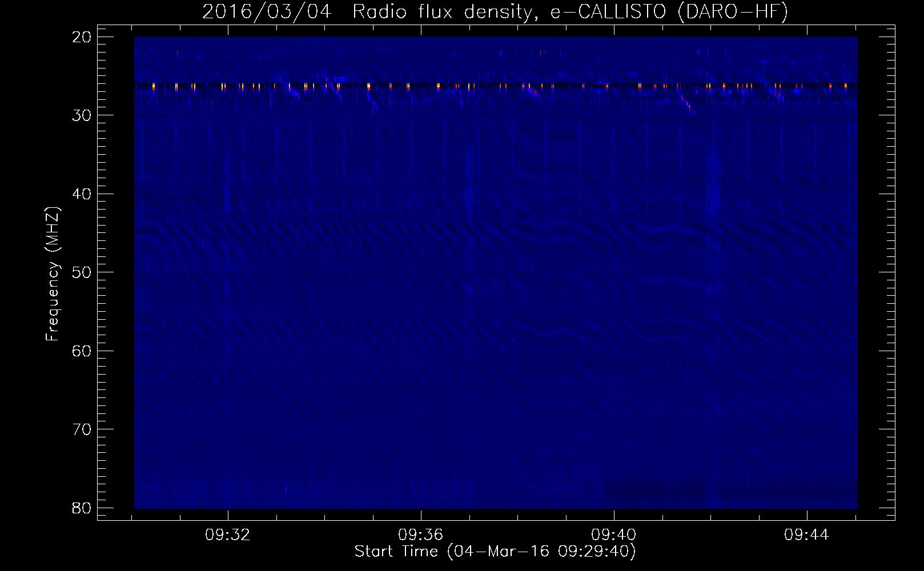The image size is (924, 571).
Task: Click the 20 frequency tick label
Action: pyautogui.click(x=82, y=37)
